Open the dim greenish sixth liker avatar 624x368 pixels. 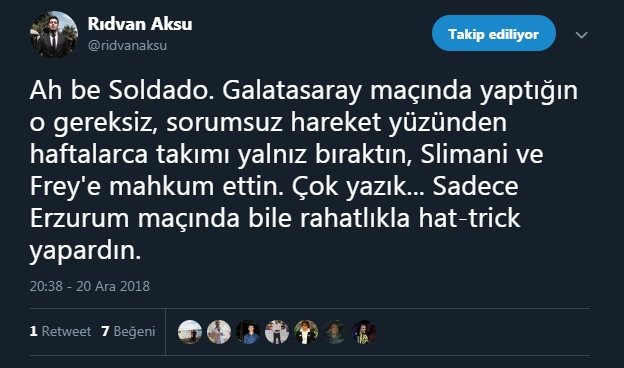click(x=335, y=332)
